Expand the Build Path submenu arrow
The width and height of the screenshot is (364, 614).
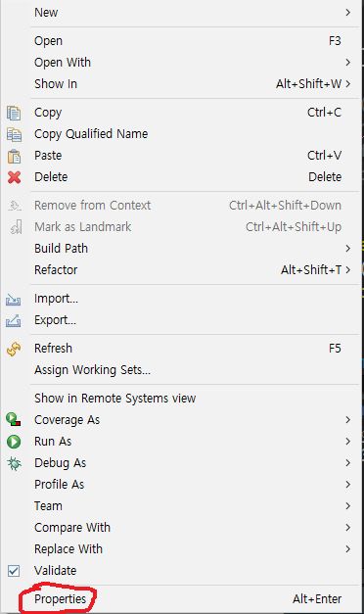(347, 249)
